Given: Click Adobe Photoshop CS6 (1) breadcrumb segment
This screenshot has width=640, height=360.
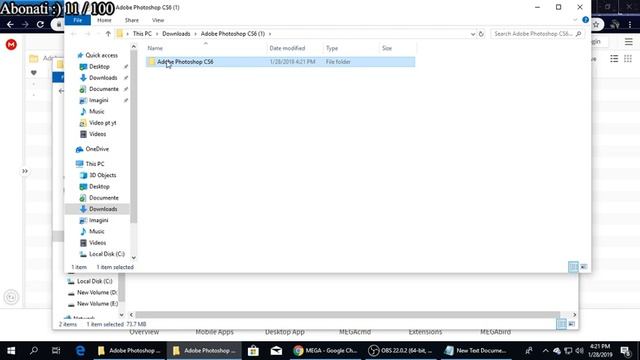Looking at the screenshot, I should pyautogui.click(x=233, y=34).
